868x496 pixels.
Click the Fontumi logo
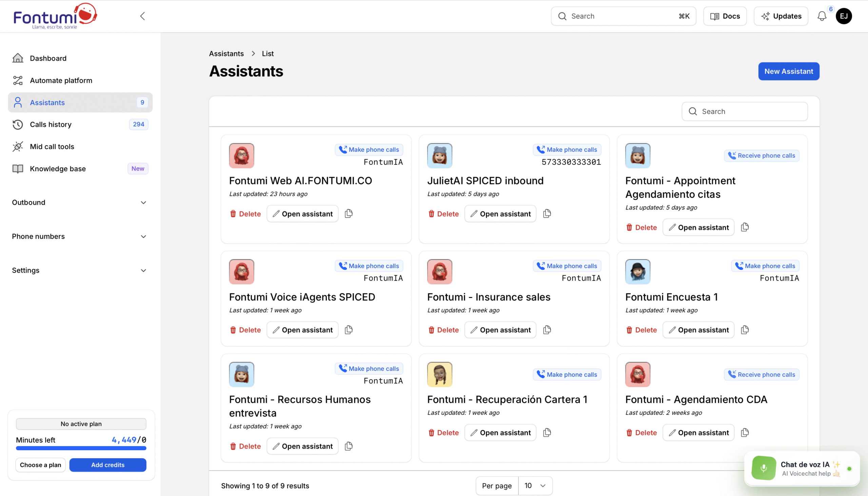click(55, 16)
